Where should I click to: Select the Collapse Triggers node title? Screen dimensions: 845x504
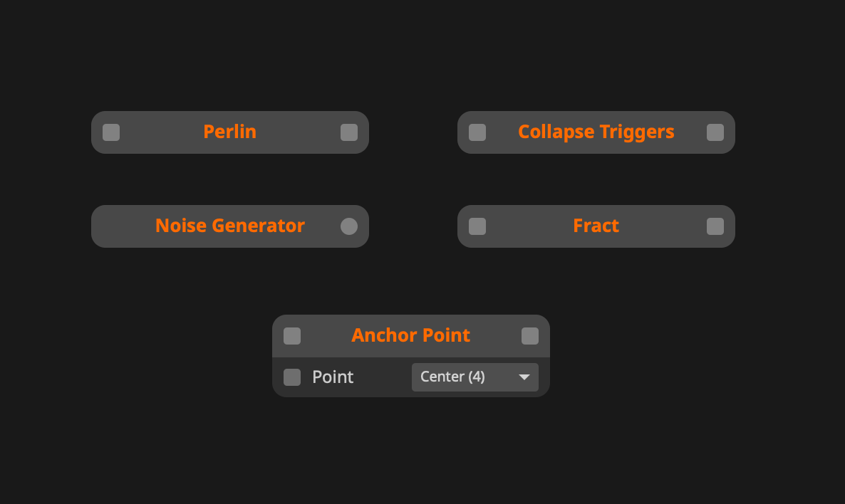pyautogui.click(x=596, y=132)
